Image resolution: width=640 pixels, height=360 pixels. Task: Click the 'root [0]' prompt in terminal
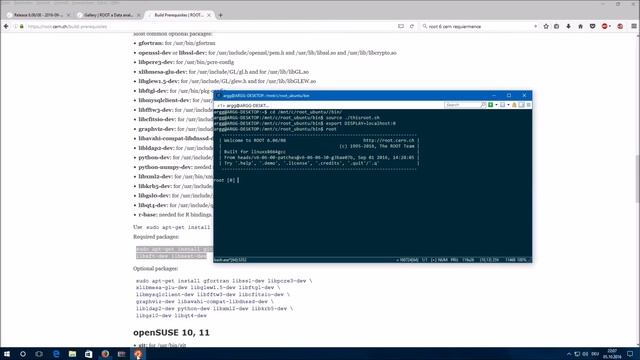224,180
